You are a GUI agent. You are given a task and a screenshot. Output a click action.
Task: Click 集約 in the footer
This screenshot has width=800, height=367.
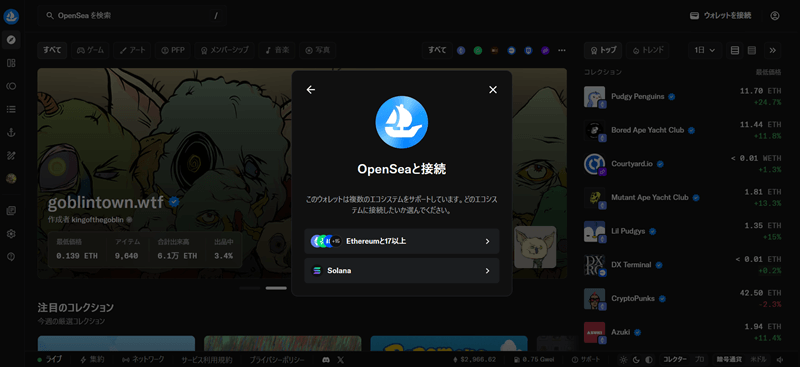(92, 359)
